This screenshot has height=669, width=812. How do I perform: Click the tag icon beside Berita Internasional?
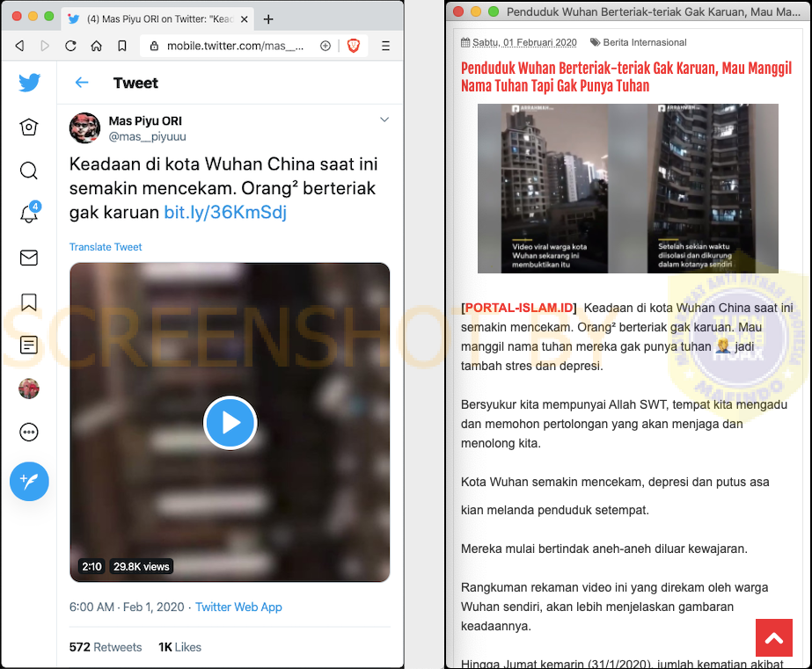[596, 42]
